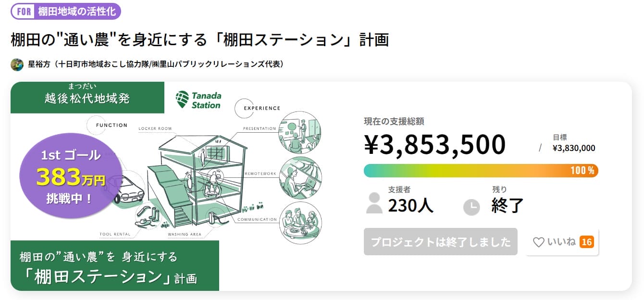Click the PRESENTATION circle illustration
The width and height of the screenshot is (644, 300).
coord(300,132)
